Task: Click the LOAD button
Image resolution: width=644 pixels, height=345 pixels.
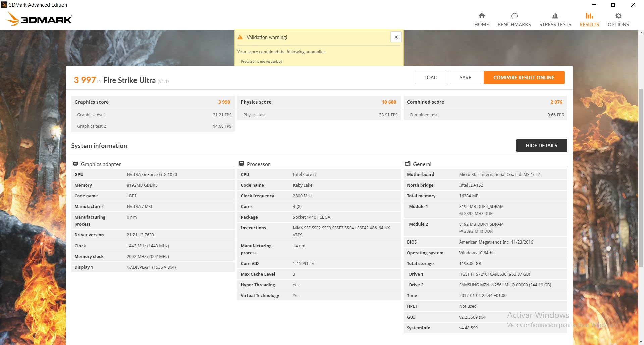Action: click(431, 77)
